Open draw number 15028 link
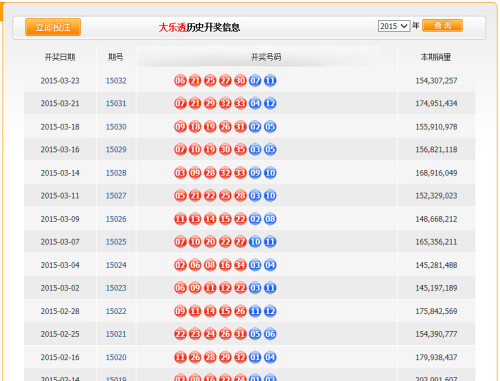This screenshot has width=500, height=381. [x=116, y=173]
